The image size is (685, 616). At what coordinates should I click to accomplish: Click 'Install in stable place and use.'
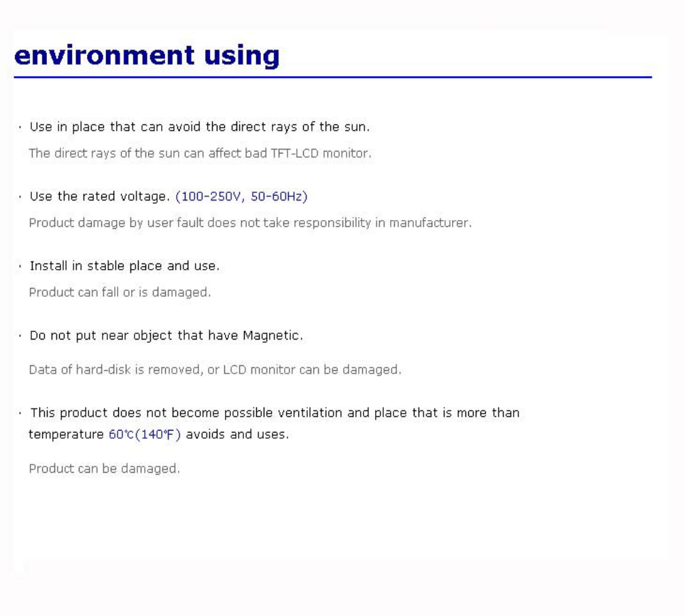[x=124, y=266]
